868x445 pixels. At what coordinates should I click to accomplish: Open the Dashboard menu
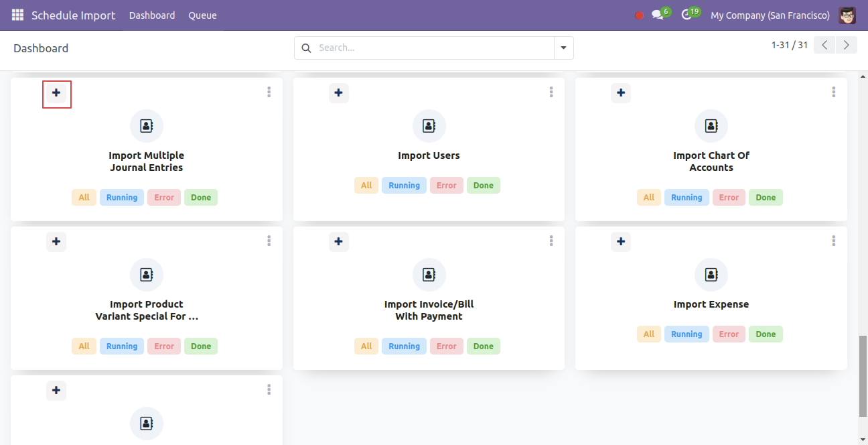tap(152, 15)
